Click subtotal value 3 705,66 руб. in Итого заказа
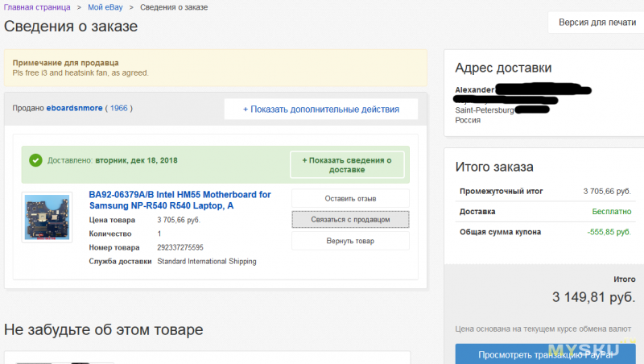Viewport: 644px width, 364px height. (x=607, y=192)
